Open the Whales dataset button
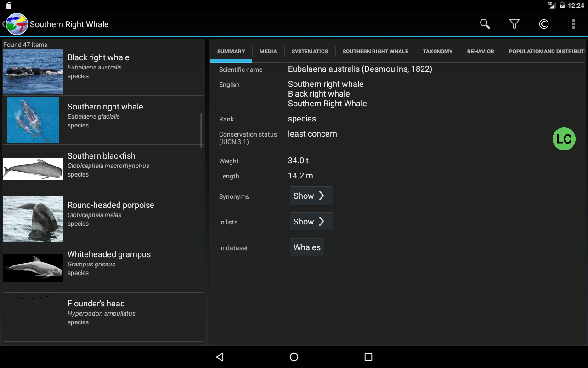This screenshot has width=588, height=368. (307, 247)
